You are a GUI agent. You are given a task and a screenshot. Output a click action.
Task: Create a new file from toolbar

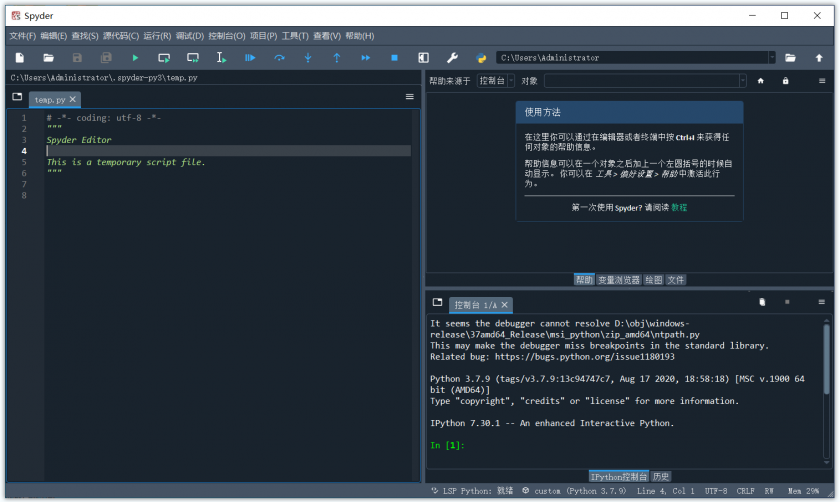(x=20, y=57)
